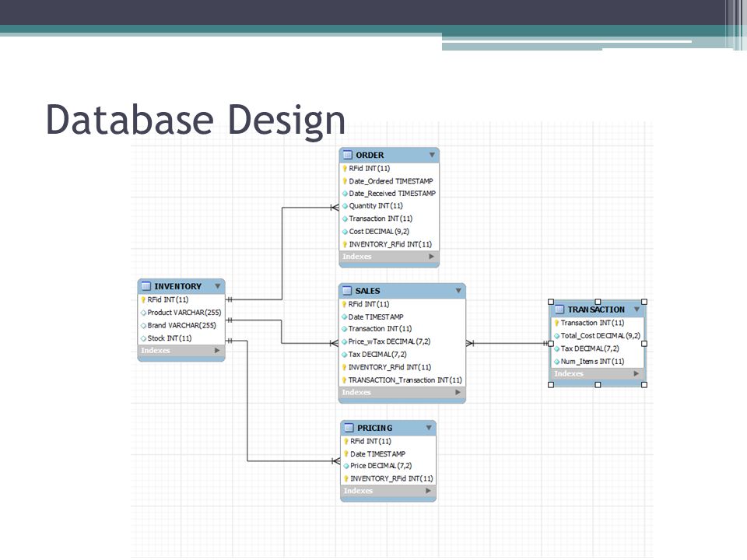Click top-left selection handle of TRANSACTION table

(551, 302)
